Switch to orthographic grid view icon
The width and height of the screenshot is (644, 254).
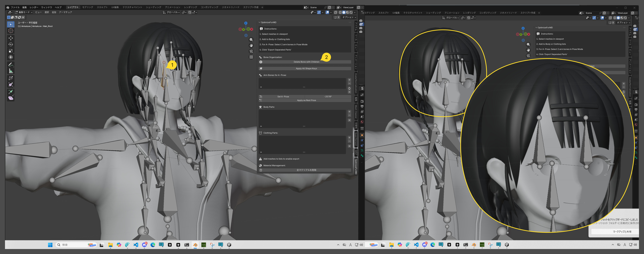251,57
